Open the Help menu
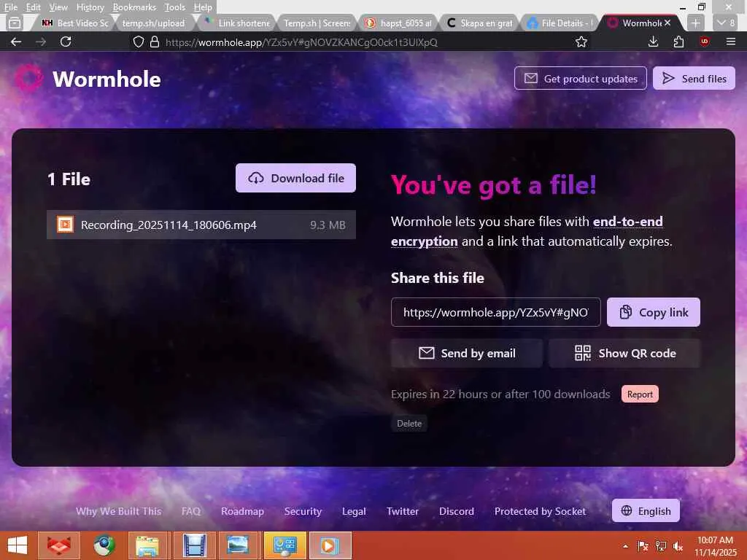747x560 pixels. click(203, 7)
